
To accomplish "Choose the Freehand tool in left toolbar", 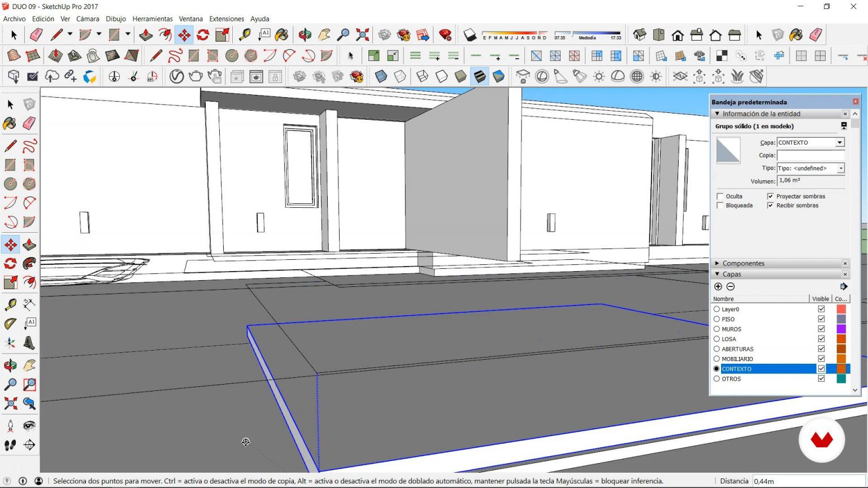I will point(29,146).
